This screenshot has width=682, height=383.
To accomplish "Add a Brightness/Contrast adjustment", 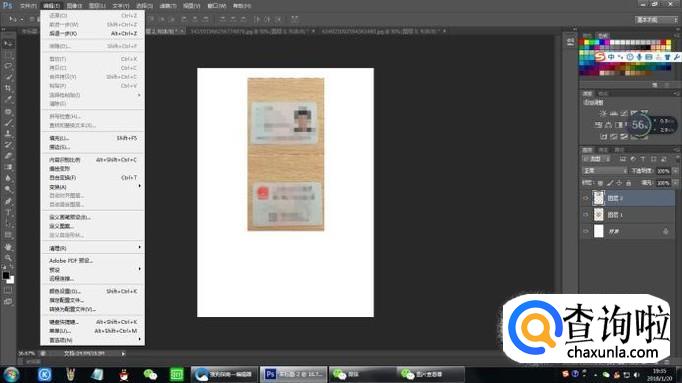I will [603, 113].
